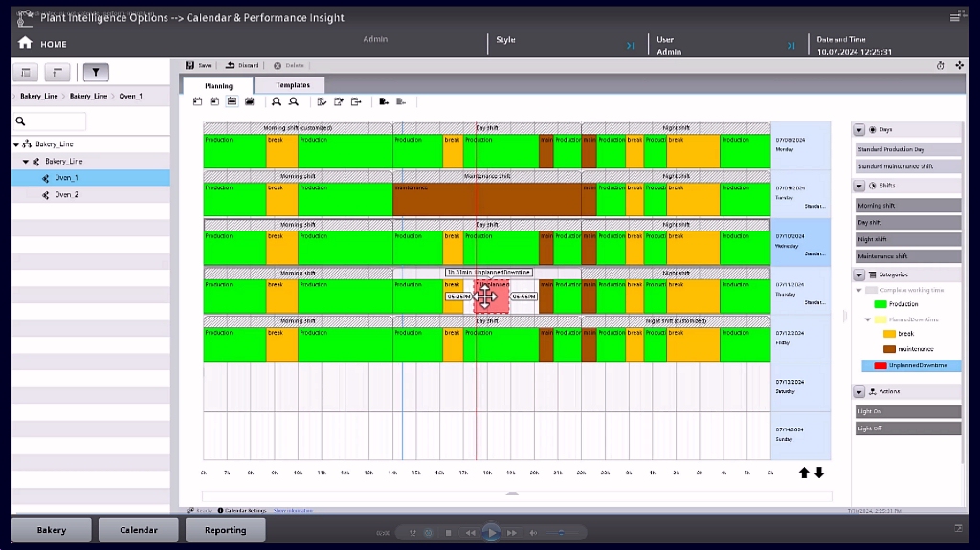The height and width of the screenshot is (550, 980).
Task: Open the Bakery bottom tab
Action: (x=52, y=530)
